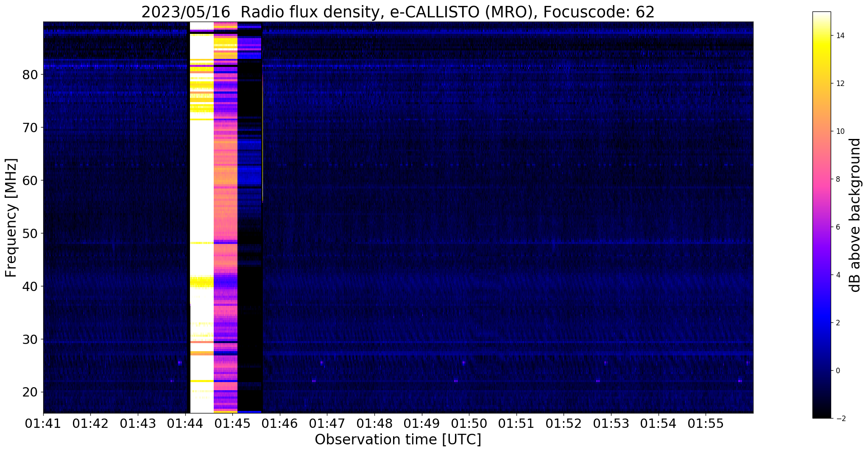Click the colorbar tick value 12
Screen dimensions: 868x452
click(840, 83)
